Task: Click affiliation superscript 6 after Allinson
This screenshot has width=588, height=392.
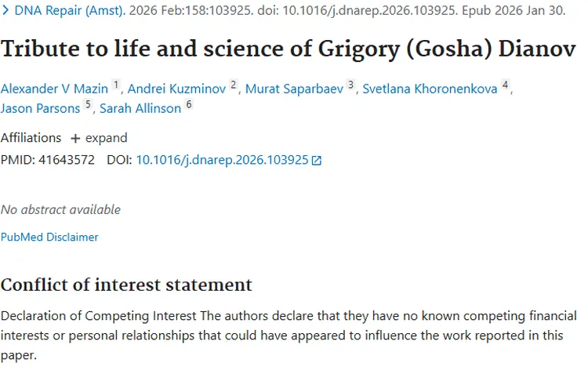Action: (189, 104)
